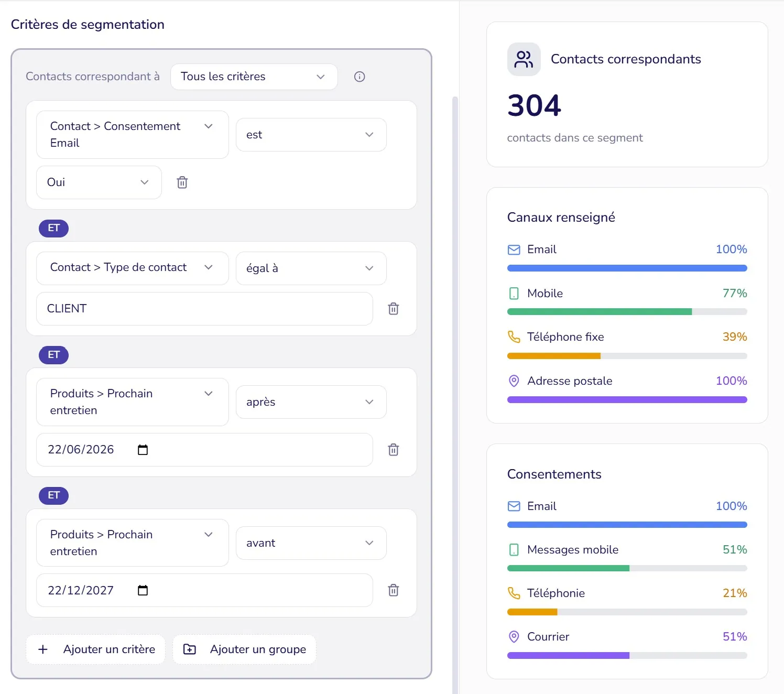
Task: Click the Messages mobile icon
Action: (x=514, y=550)
